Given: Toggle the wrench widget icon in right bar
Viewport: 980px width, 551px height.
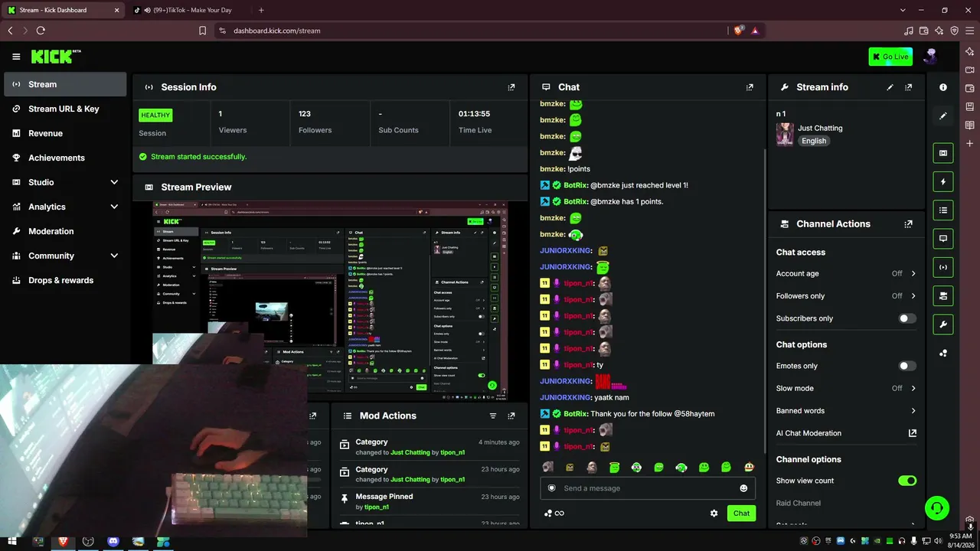Looking at the screenshot, I should click(x=943, y=324).
